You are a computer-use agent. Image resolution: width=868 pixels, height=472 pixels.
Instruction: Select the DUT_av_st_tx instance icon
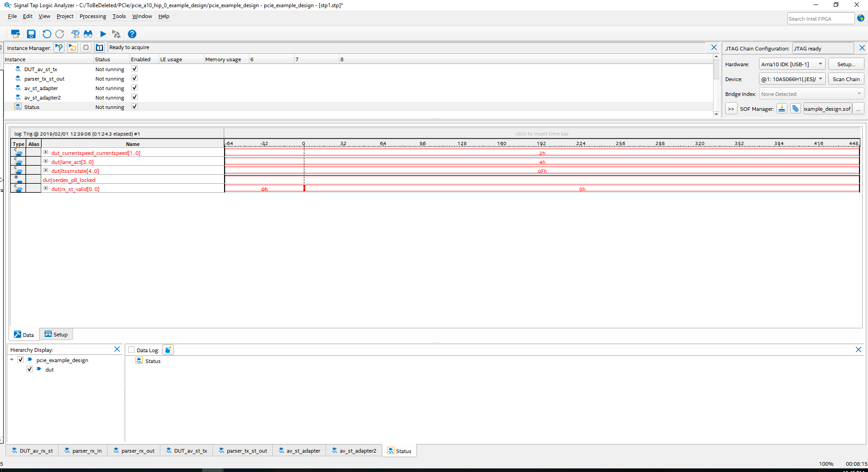[x=18, y=69]
